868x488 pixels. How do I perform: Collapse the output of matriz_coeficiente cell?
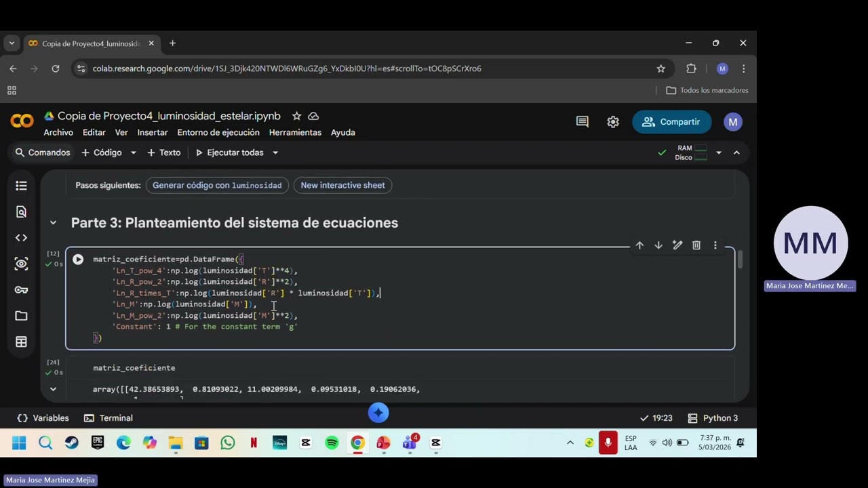(x=53, y=389)
